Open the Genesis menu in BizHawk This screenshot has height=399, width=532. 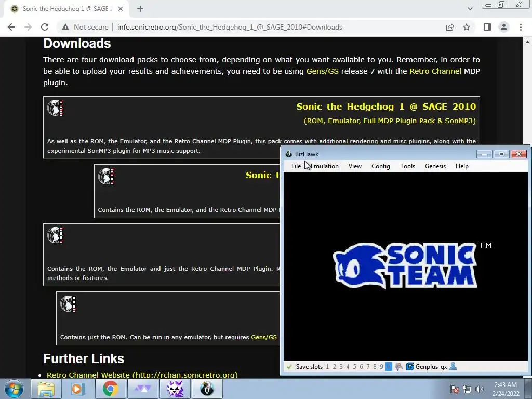(435, 166)
